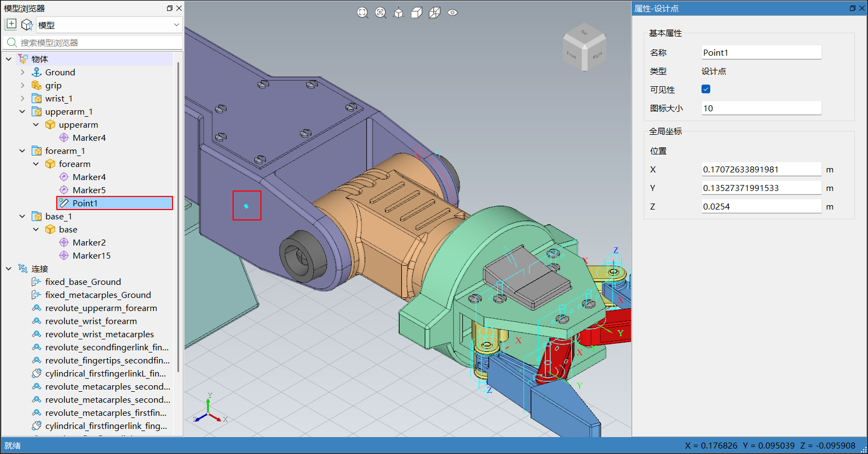Click the expand-all icon in model browser
868x454 pixels.
[x=11, y=25]
